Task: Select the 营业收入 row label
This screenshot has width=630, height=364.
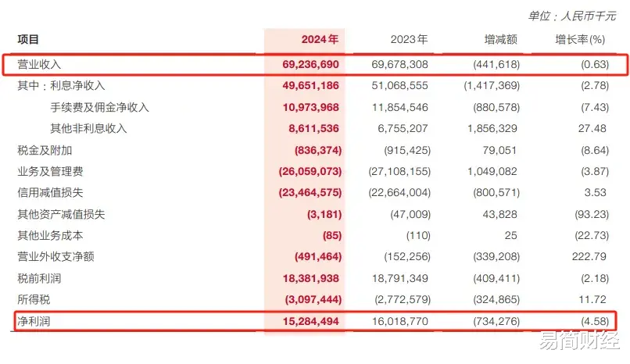Action: (x=39, y=64)
